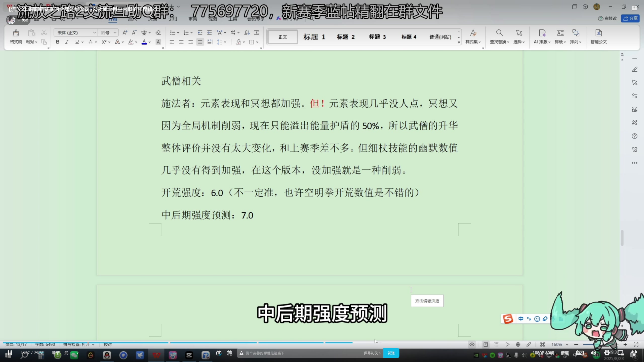Click the 关注 follow button
The height and width of the screenshot is (362, 644).
(x=23, y=20)
